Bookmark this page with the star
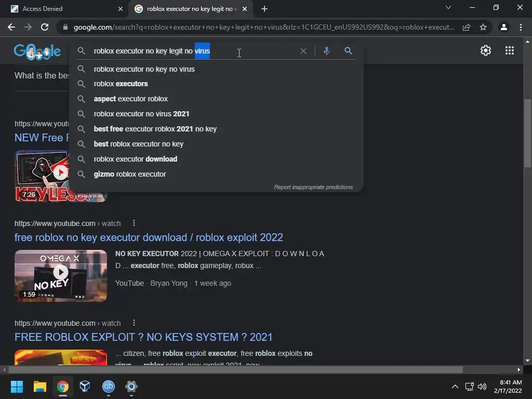This screenshot has height=399, width=532. click(483, 27)
